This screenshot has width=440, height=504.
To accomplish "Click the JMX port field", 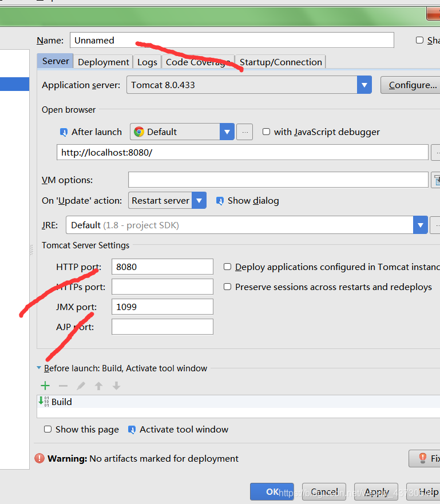I will coord(162,307).
